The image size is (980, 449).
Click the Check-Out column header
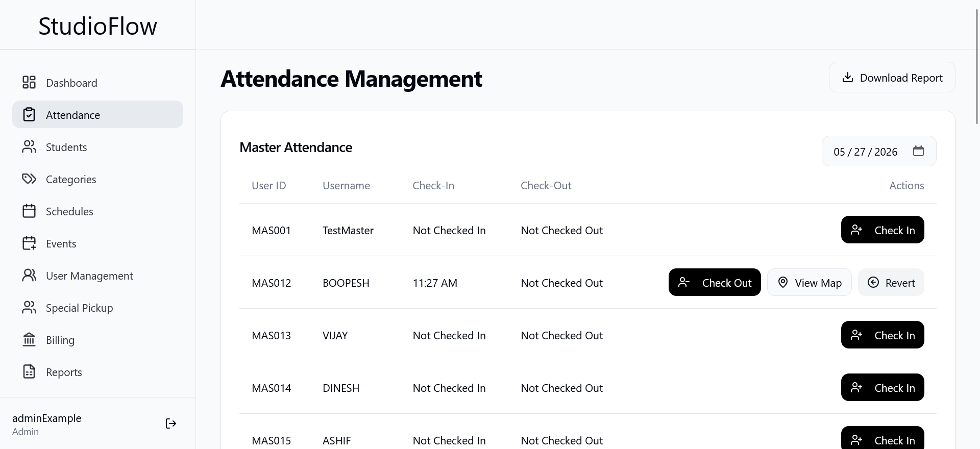click(546, 185)
